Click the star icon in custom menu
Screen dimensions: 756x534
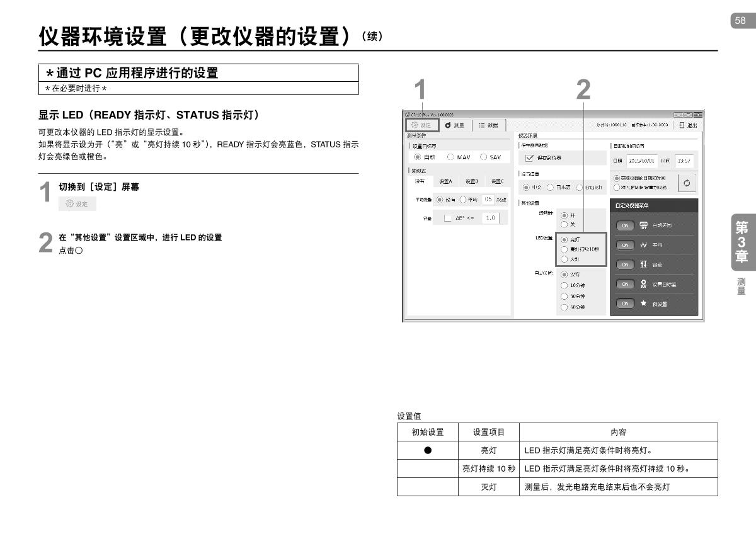coord(643,304)
